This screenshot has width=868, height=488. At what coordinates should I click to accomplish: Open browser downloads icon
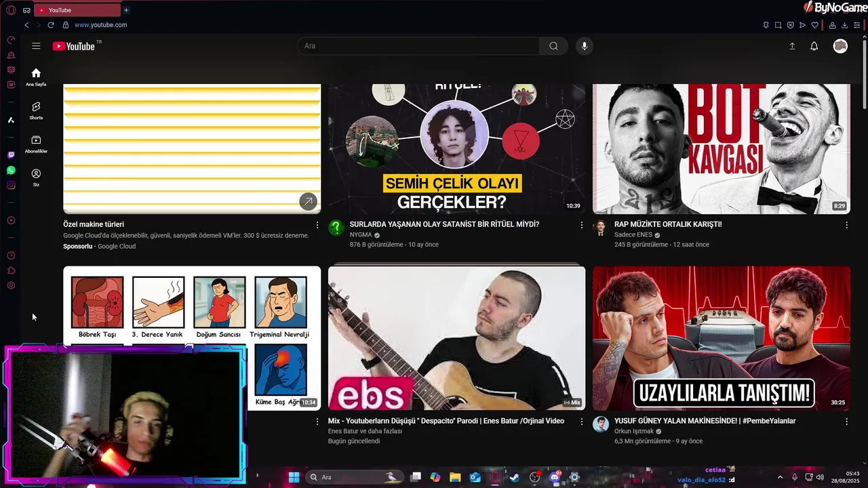point(844,25)
